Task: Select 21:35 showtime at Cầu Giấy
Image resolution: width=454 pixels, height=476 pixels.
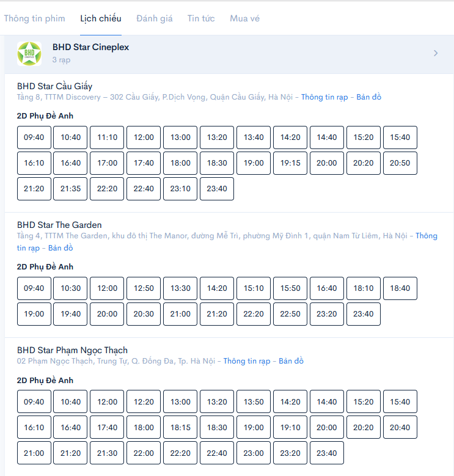Action: coord(70,189)
